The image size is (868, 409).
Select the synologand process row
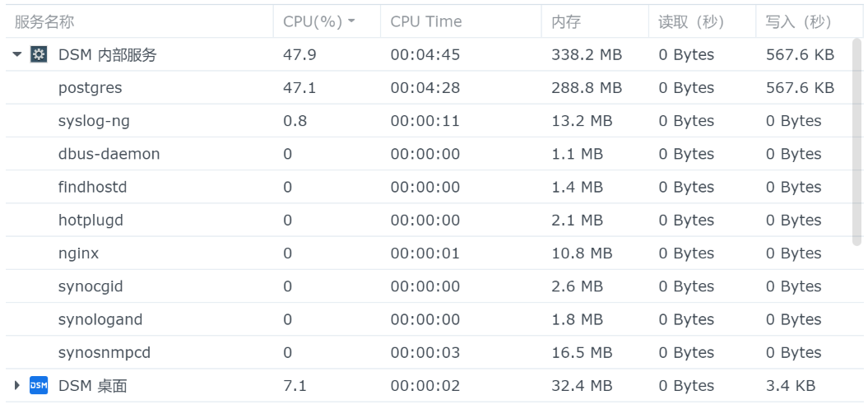coord(429,319)
